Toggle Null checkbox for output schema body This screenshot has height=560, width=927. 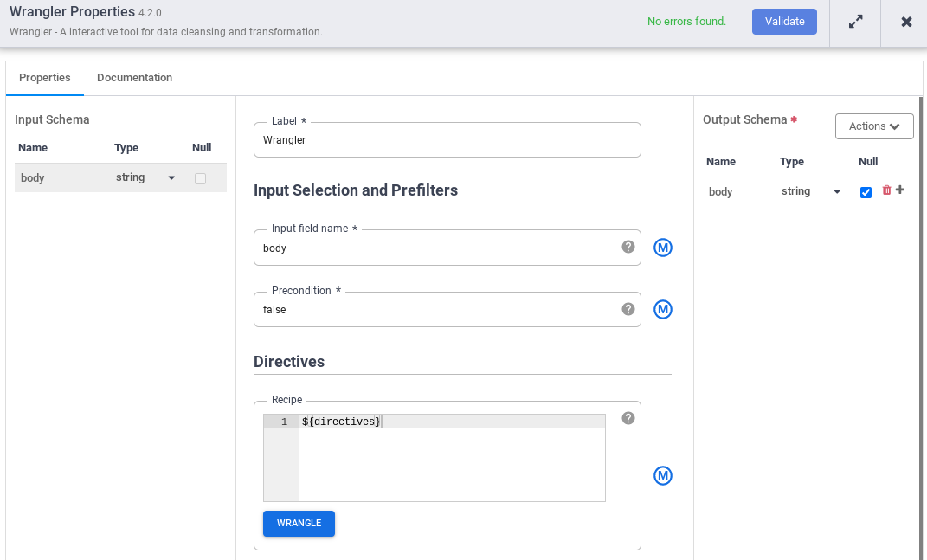(x=866, y=192)
